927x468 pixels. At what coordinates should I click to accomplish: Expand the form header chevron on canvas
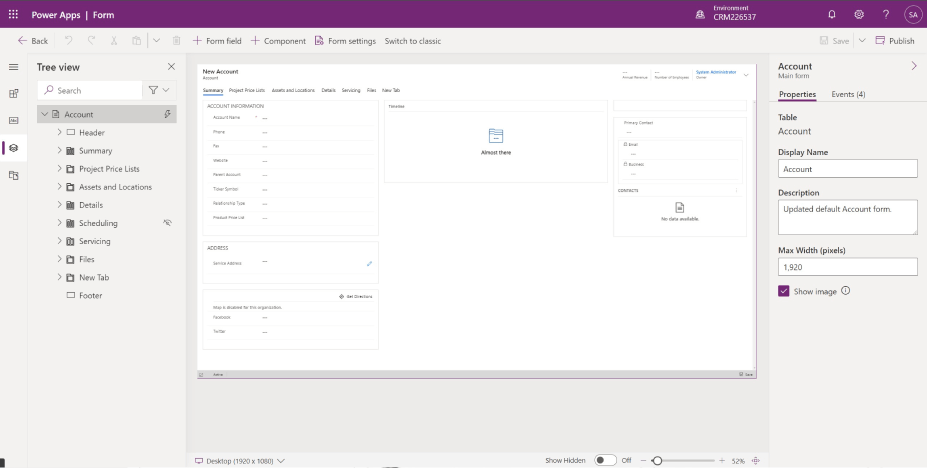click(746, 75)
